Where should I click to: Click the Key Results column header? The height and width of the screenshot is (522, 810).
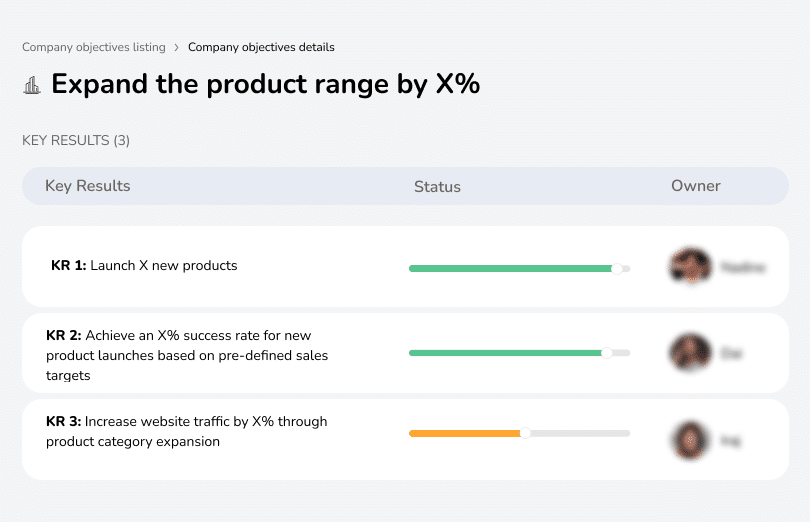(88, 186)
